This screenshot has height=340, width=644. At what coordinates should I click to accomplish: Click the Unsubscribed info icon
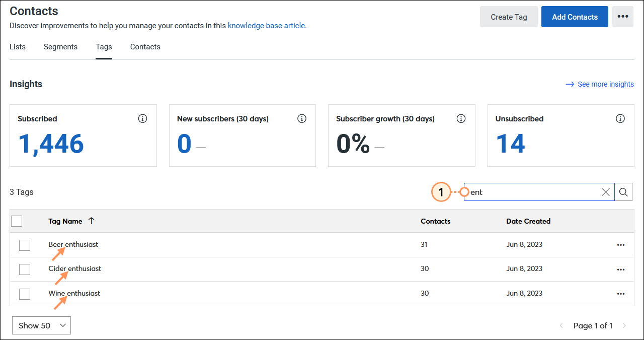pos(620,118)
